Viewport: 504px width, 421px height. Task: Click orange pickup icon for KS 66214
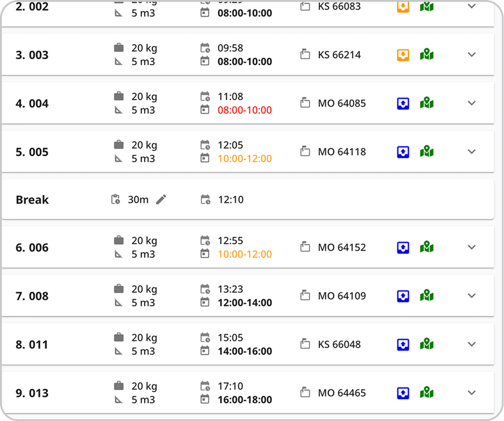pos(403,55)
